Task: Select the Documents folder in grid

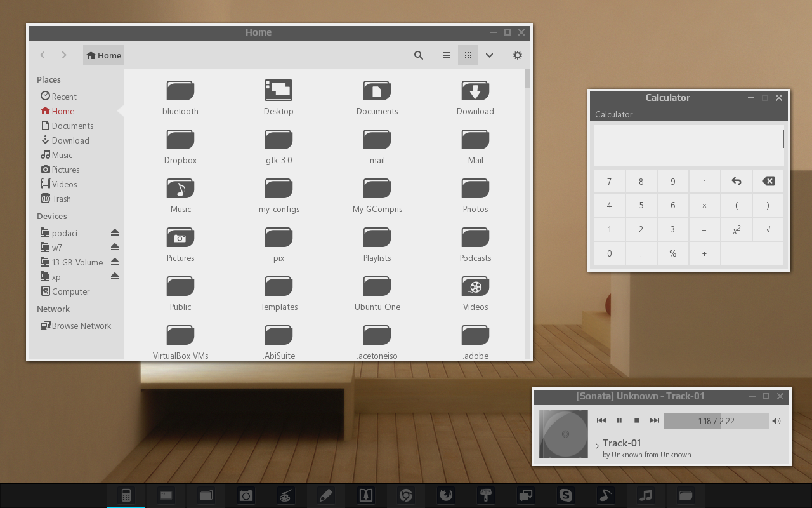Action: 377,91
